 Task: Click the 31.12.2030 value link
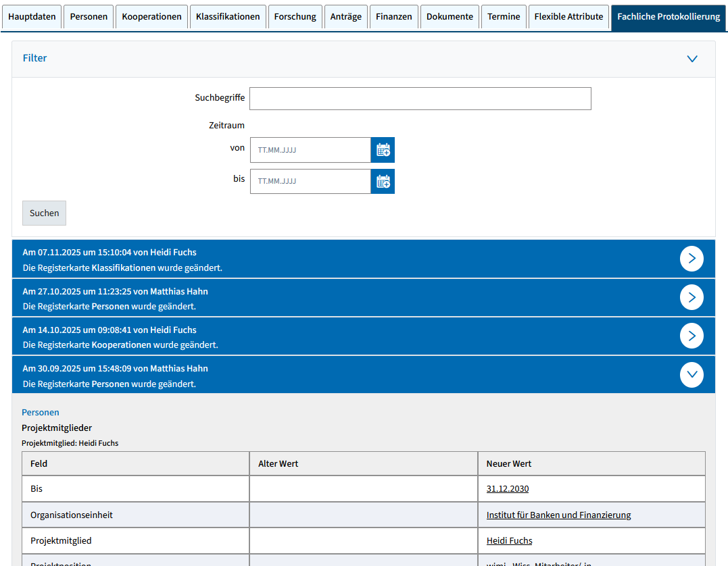point(507,489)
